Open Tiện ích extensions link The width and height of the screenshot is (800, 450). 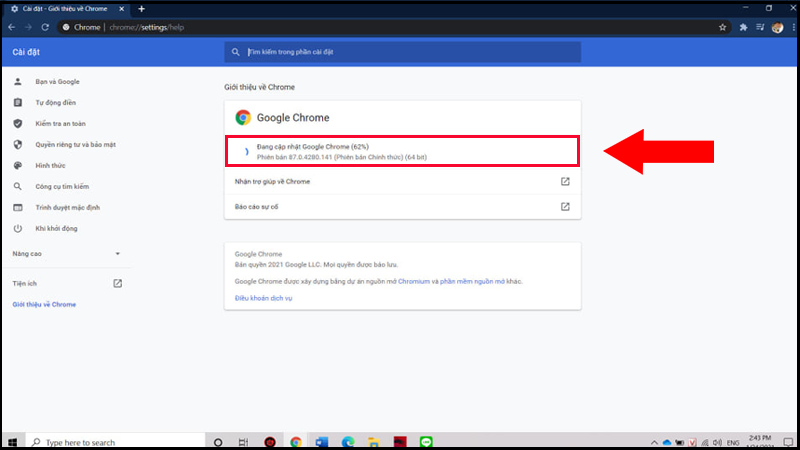(x=24, y=283)
